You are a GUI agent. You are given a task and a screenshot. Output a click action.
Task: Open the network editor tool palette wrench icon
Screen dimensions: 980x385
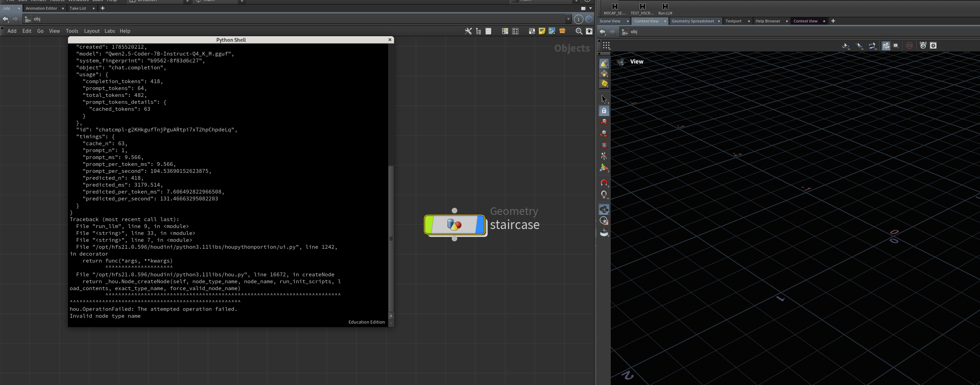click(468, 31)
